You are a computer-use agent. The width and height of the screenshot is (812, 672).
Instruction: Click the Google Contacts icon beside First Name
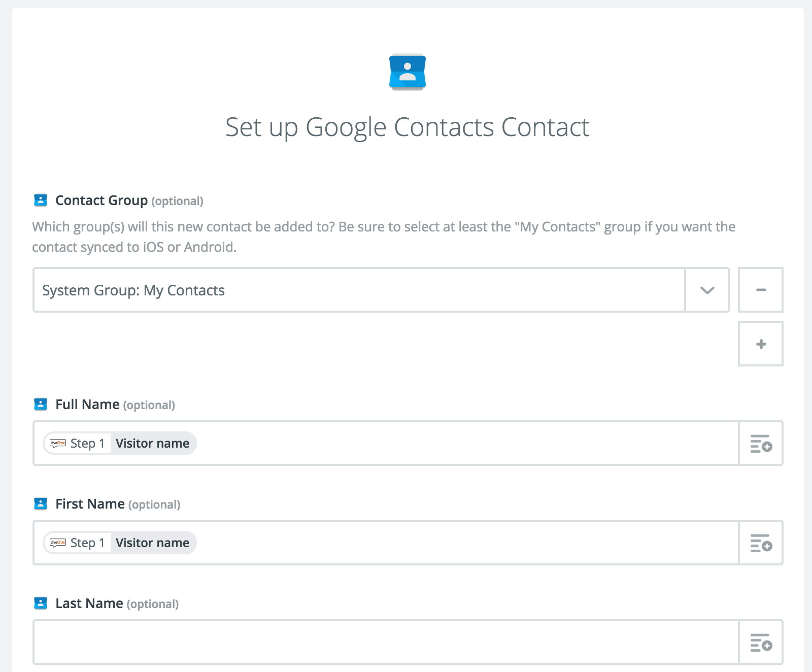pyautogui.click(x=41, y=504)
